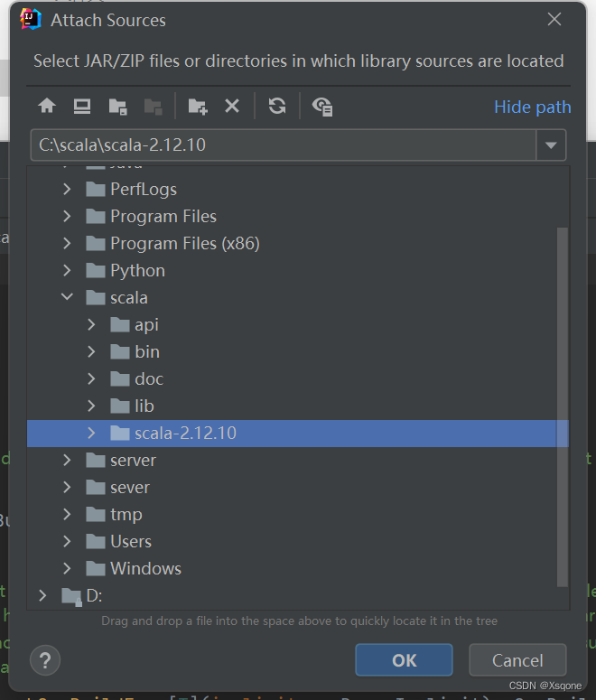Expand the PerfLogs folder
Screen dimensions: 596x700
tap(67, 190)
